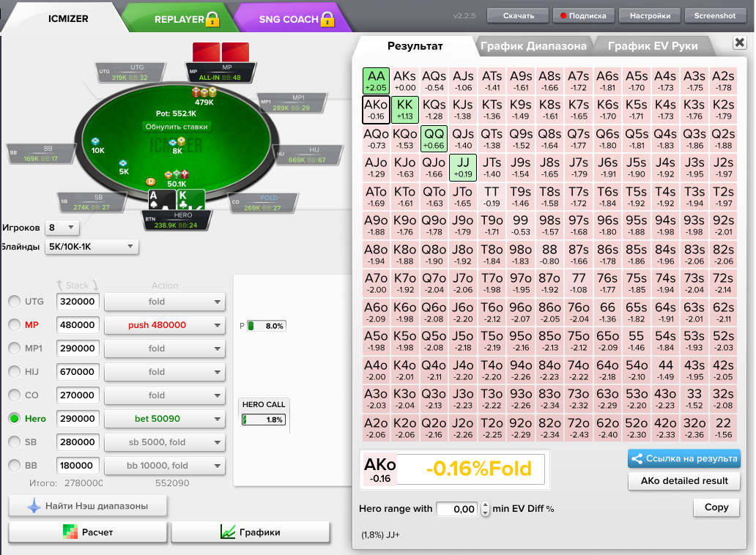Screen dimensions: 756x555
Task: Click the HERO CALL 1.8% range bar
Action: [x=263, y=420]
